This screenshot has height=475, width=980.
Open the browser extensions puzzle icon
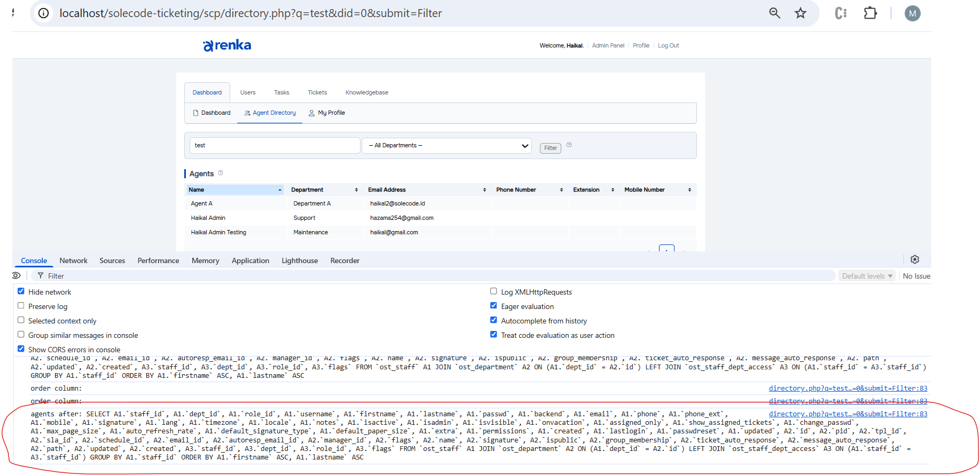click(870, 13)
